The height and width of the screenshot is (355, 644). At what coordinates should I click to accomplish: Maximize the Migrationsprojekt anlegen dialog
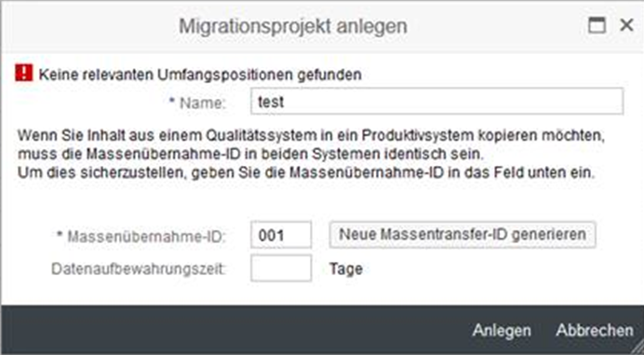pos(597,25)
